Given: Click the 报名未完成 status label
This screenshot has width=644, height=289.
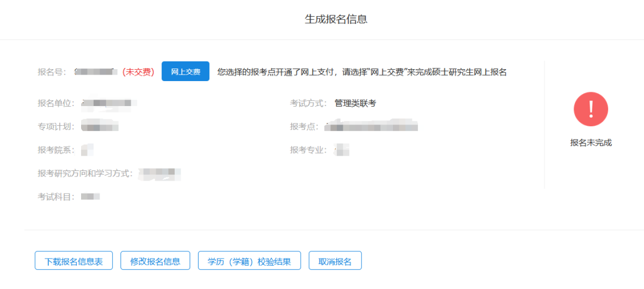Looking at the screenshot, I should click(x=590, y=142).
